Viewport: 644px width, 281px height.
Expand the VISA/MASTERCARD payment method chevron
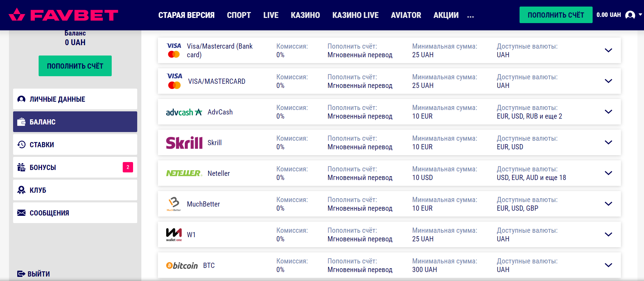[608, 81]
